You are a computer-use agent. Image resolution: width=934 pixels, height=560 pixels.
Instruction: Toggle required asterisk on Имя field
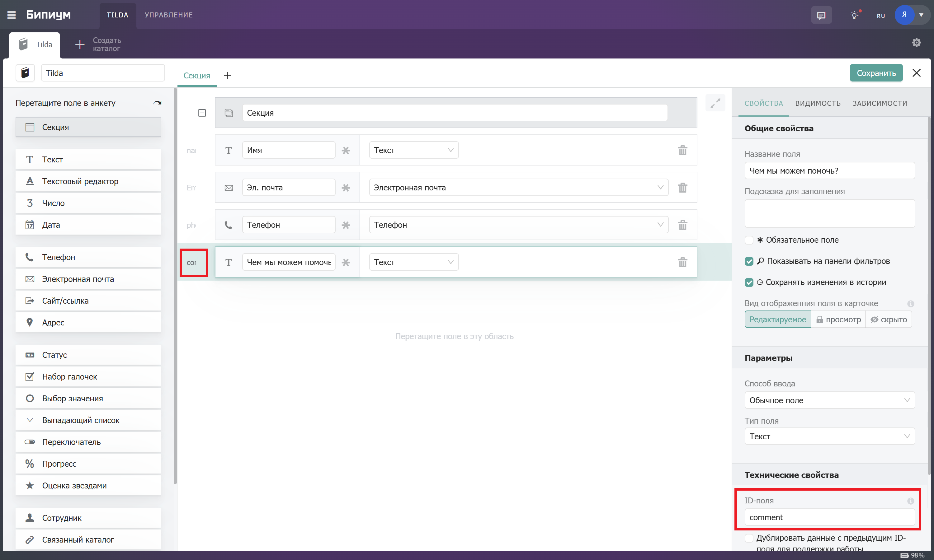tap(346, 150)
